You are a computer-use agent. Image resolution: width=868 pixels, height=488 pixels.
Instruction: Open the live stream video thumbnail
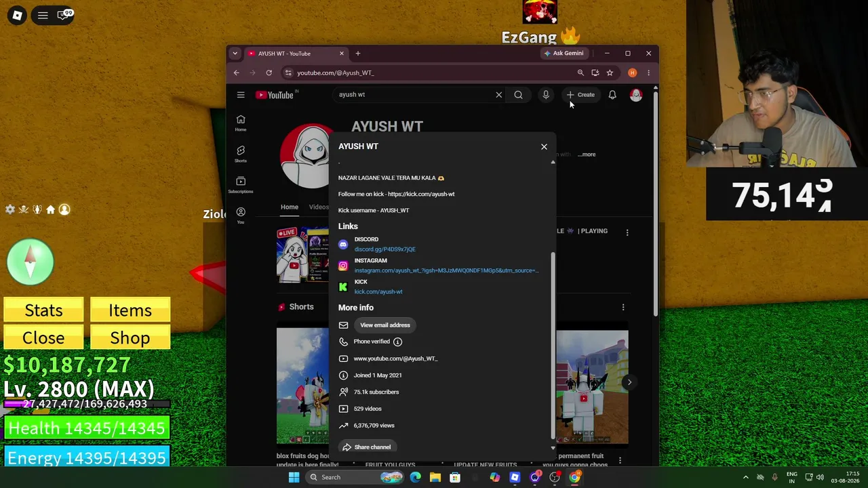click(302, 255)
